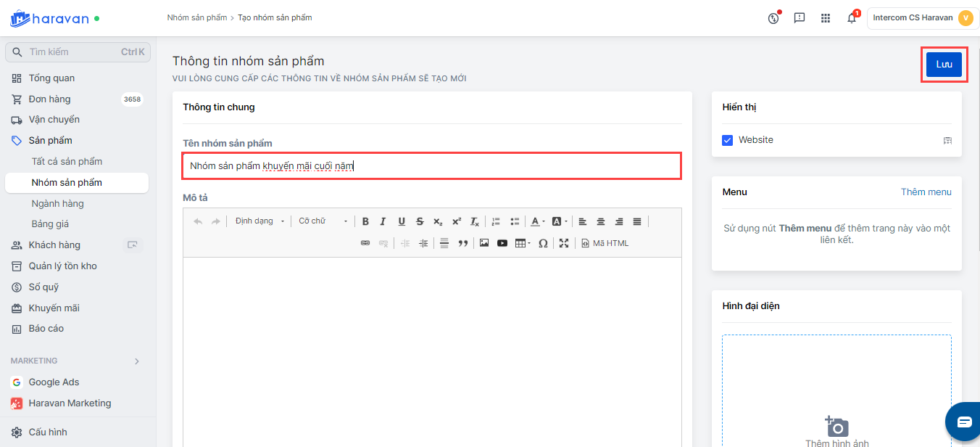This screenshot has width=980, height=447.
Task: Open the feedback message icon in header
Action: (x=800, y=18)
